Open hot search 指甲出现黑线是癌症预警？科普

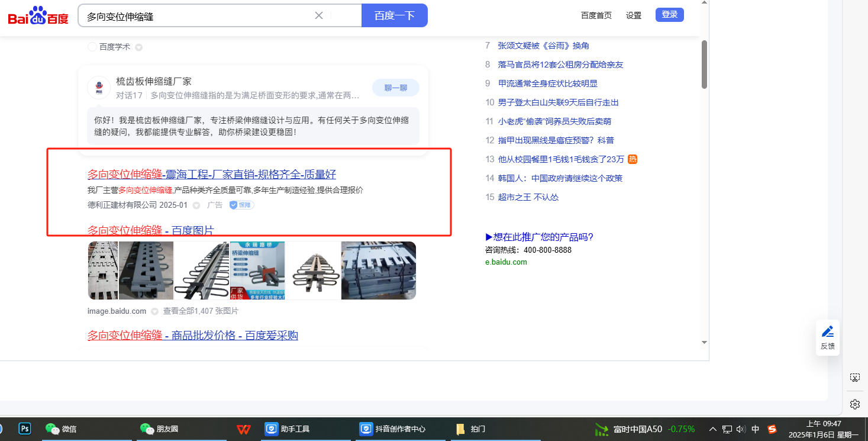click(x=556, y=140)
